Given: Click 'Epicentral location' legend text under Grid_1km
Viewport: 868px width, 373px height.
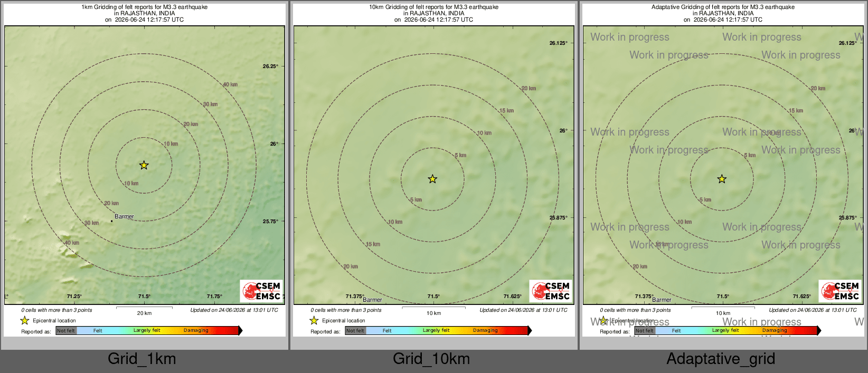Looking at the screenshot, I should click(54, 321).
